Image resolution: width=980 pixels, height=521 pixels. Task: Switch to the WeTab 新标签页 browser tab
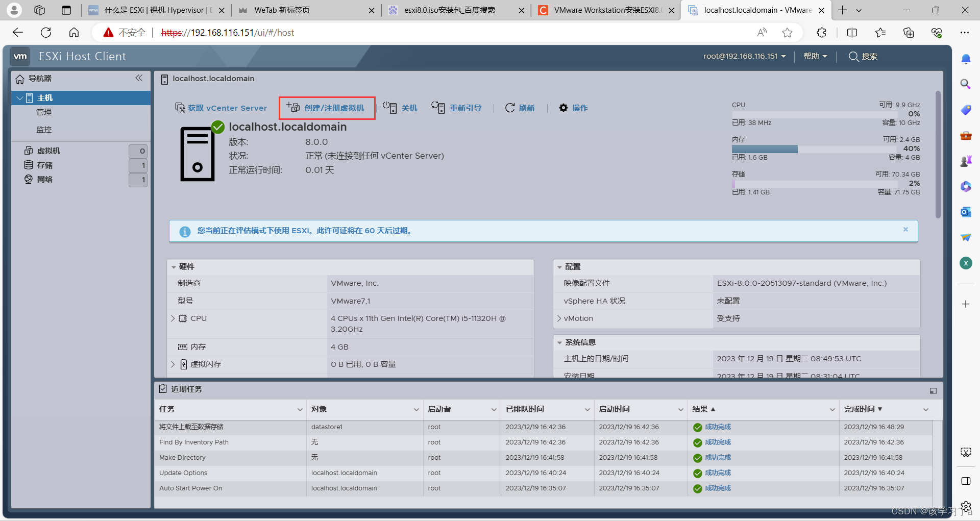click(x=306, y=10)
